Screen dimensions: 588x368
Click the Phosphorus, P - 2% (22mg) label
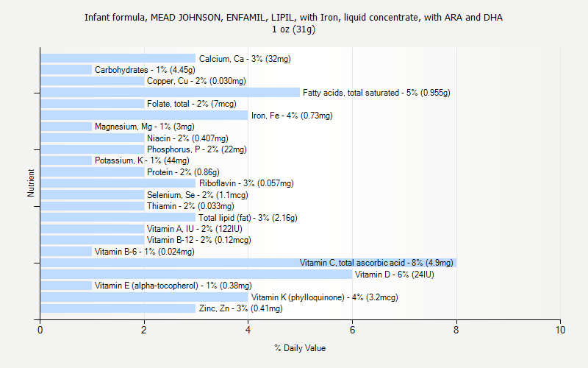197,149
